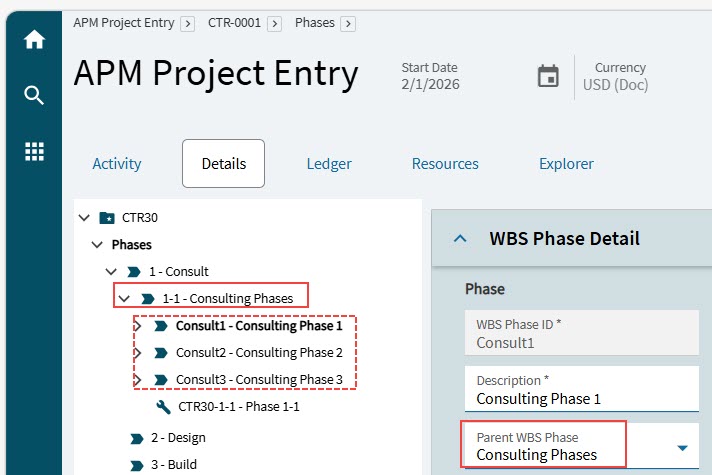Switch to the Resources tab
Screen dimensions: 712x475
tap(445, 163)
